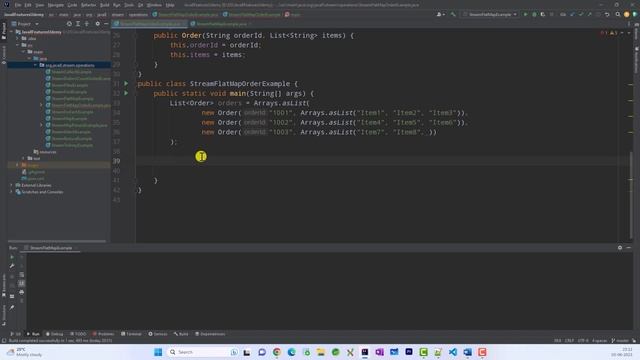Select pom.xml in the project tree
Image resolution: width=640 pixels, height=360 pixels.
pos(33,178)
